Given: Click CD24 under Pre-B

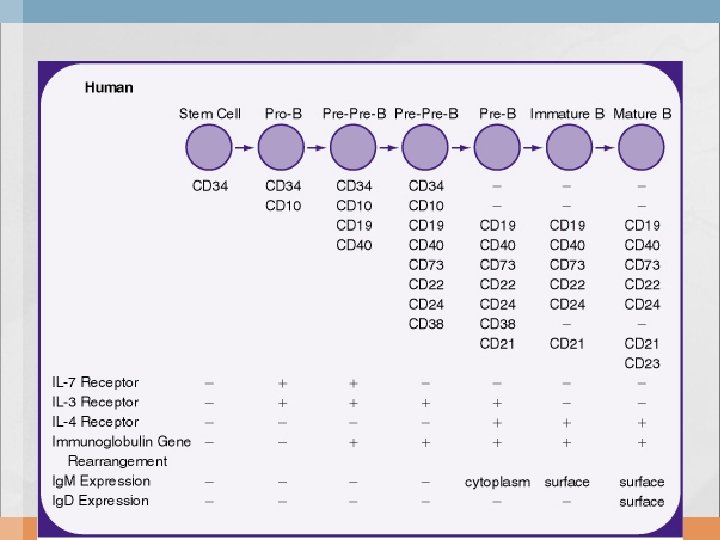Looking at the screenshot, I should point(497,304).
